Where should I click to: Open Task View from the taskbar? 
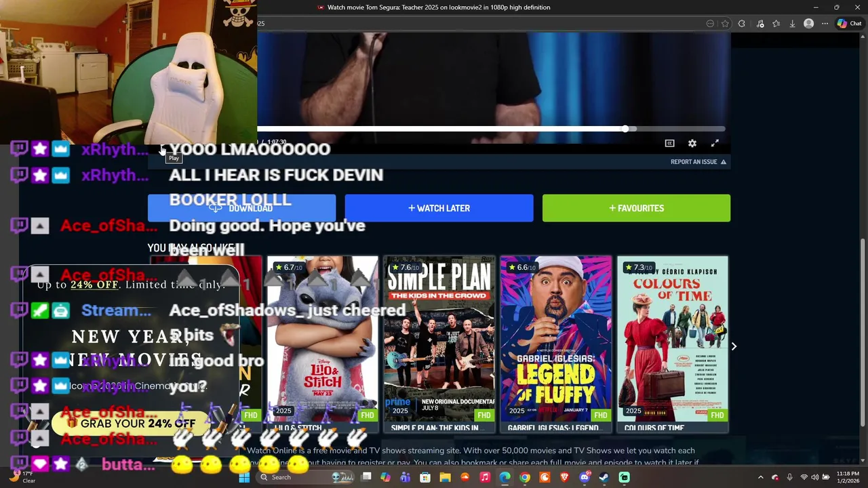coord(366,477)
